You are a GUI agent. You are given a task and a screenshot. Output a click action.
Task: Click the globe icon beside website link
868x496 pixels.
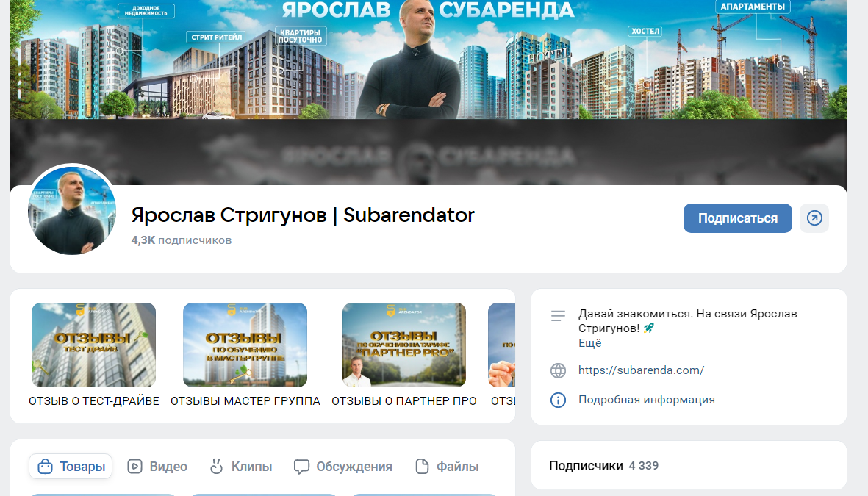pos(558,370)
